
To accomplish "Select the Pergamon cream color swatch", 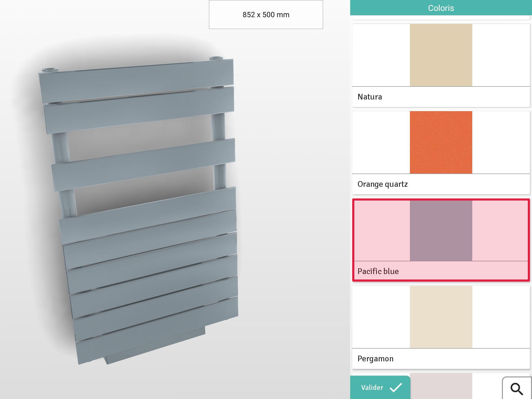I will (x=441, y=317).
